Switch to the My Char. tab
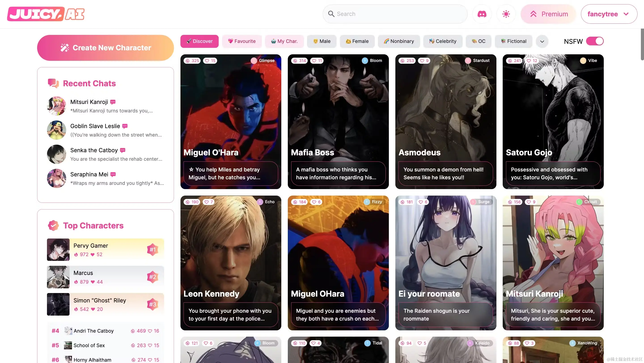This screenshot has height=363, width=644. pos(284,41)
